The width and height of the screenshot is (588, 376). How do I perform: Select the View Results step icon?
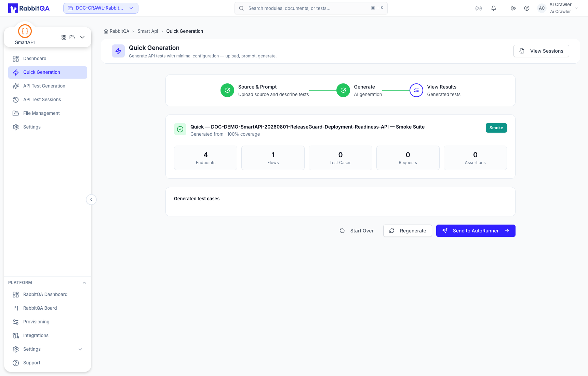pyautogui.click(x=416, y=90)
